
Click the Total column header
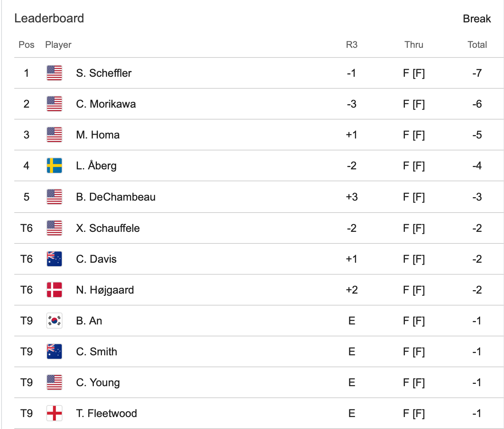point(477,45)
